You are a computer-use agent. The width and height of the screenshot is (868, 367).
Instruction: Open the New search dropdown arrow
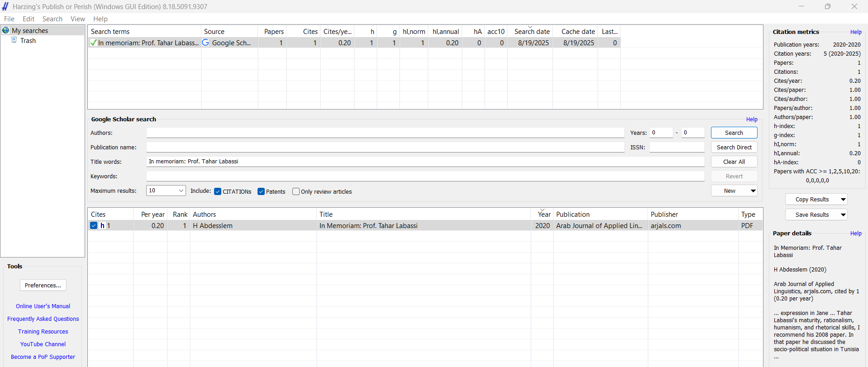click(753, 191)
